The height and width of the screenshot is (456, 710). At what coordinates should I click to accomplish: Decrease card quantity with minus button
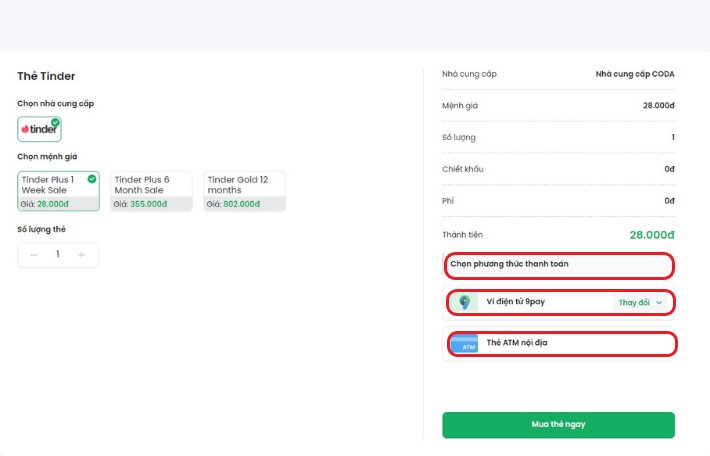point(34,255)
